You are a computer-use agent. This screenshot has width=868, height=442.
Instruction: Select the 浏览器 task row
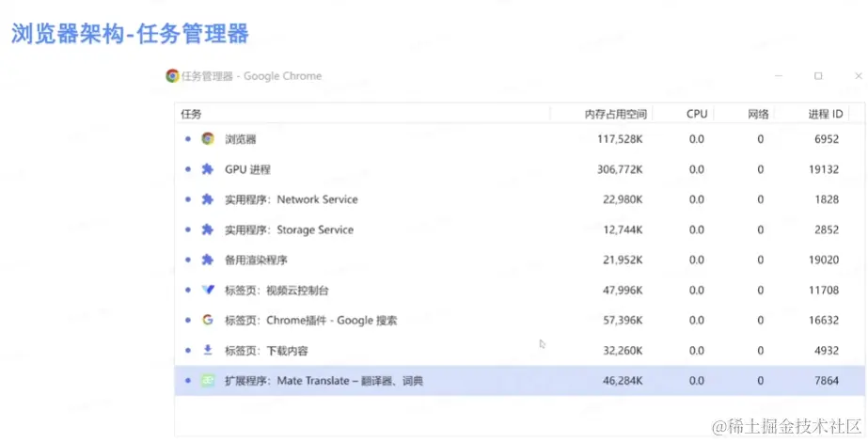pos(519,139)
